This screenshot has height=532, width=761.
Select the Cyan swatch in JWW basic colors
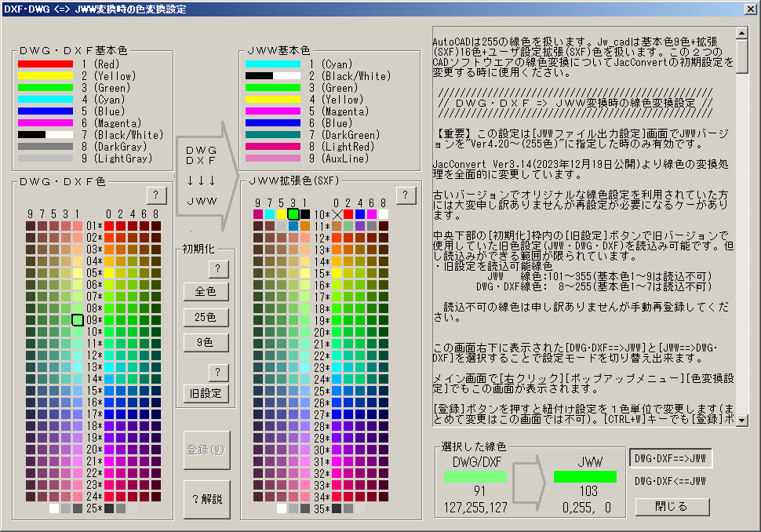point(272,64)
